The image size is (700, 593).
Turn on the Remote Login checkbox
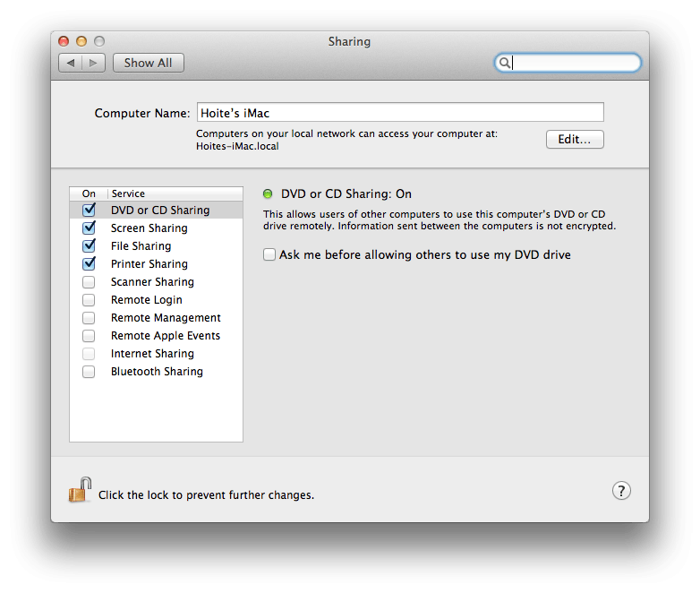pos(89,300)
